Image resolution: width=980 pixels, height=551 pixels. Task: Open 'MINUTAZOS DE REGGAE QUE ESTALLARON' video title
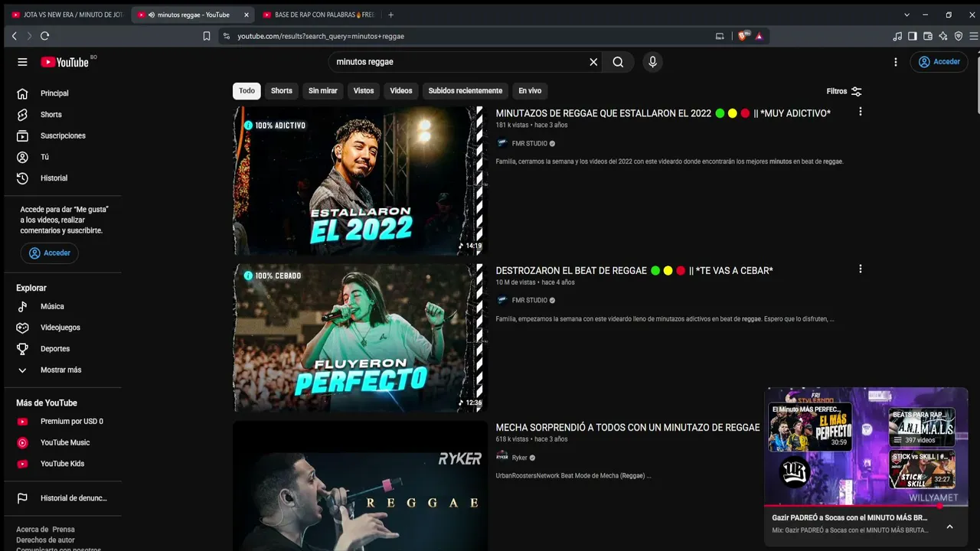pyautogui.click(x=663, y=113)
